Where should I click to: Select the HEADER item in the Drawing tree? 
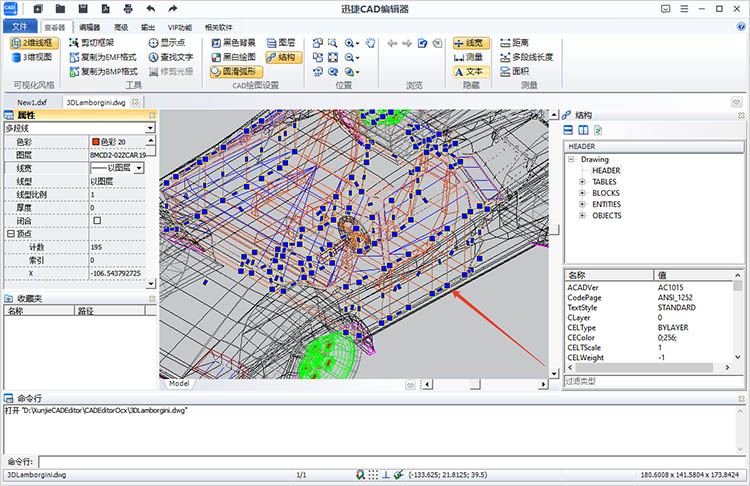pyautogui.click(x=606, y=171)
